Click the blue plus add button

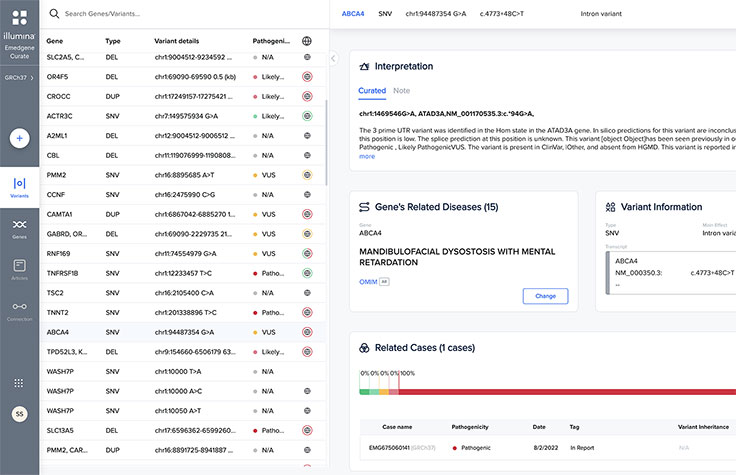click(x=19, y=139)
